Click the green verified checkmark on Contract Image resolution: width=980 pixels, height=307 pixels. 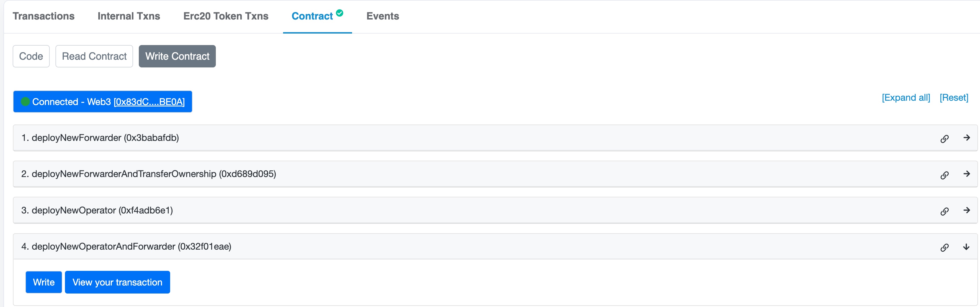pyautogui.click(x=340, y=13)
